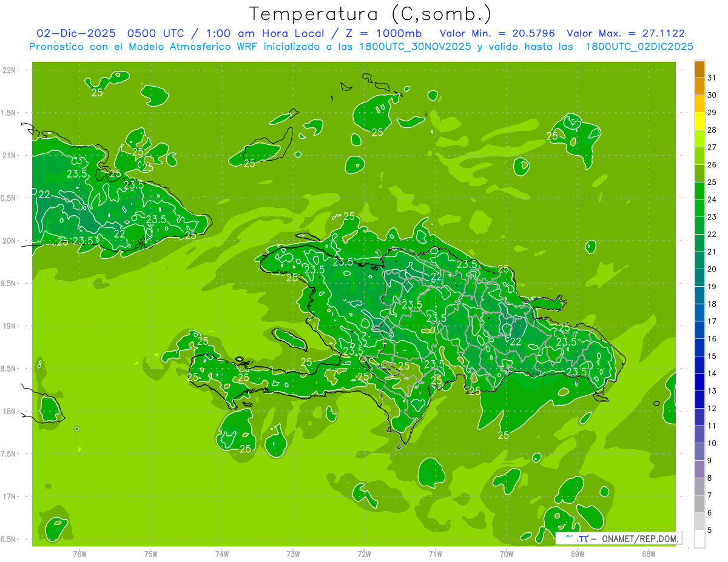The image size is (728, 562).
Task: Pick the orange swatch between 30 and 31
Action: coord(699,86)
